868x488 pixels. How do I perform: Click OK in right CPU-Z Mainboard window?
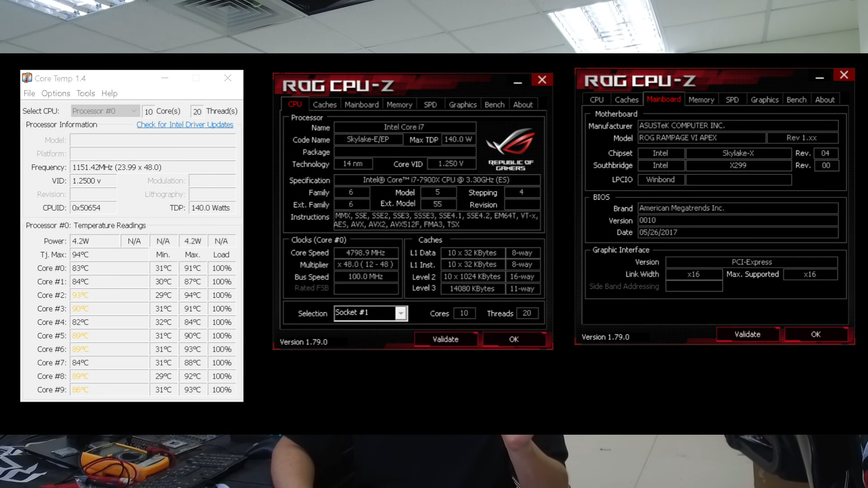click(x=816, y=334)
